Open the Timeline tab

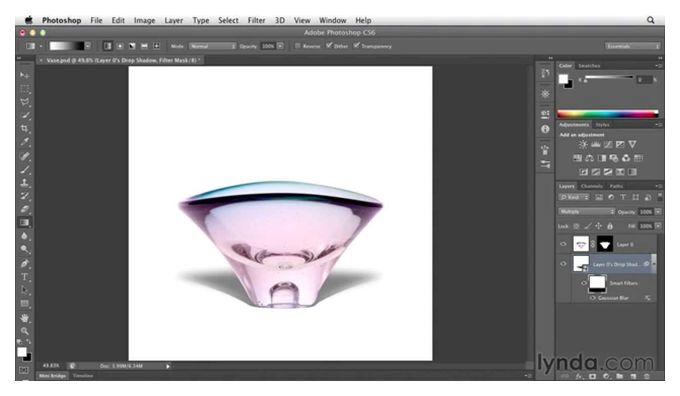click(x=83, y=376)
